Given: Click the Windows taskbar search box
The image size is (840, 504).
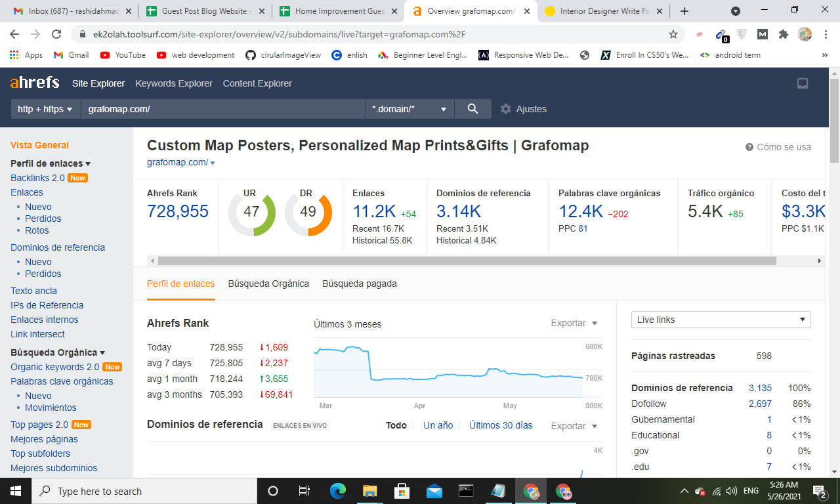Looking at the screenshot, I should pos(143,491).
